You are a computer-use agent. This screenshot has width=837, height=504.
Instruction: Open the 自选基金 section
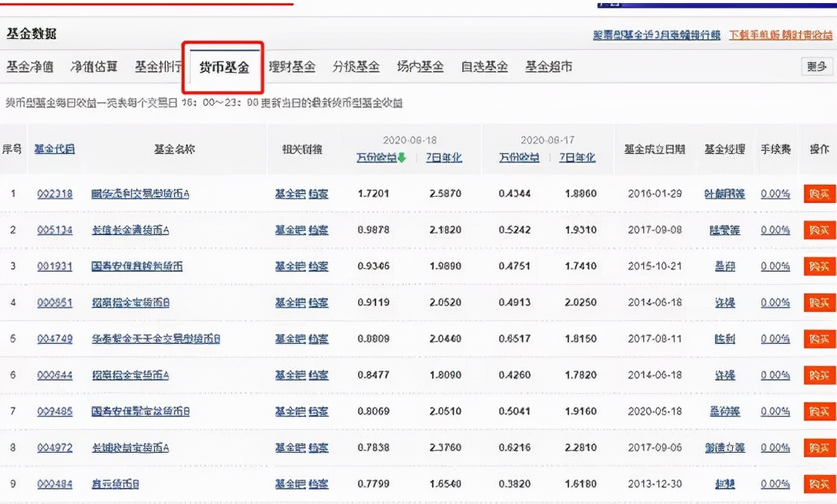click(x=483, y=67)
